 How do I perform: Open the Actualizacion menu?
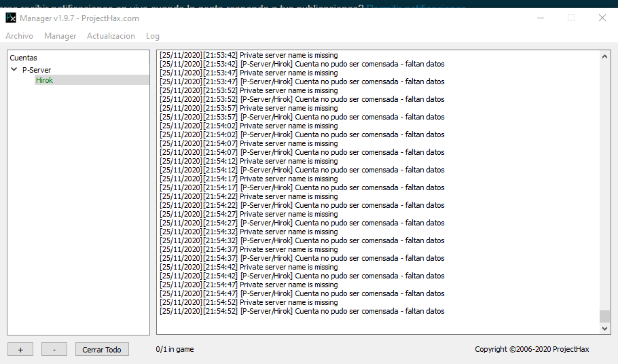[x=111, y=36]
